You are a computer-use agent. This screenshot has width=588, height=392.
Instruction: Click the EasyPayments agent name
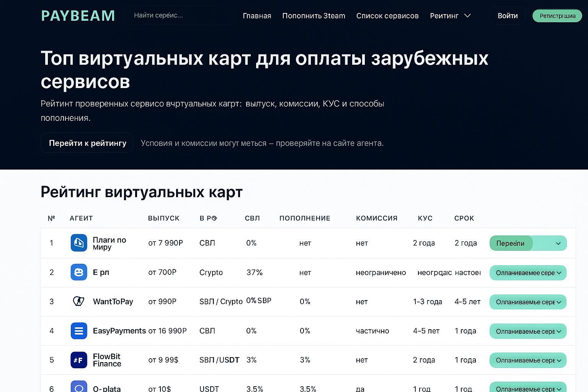coord(119,331)
